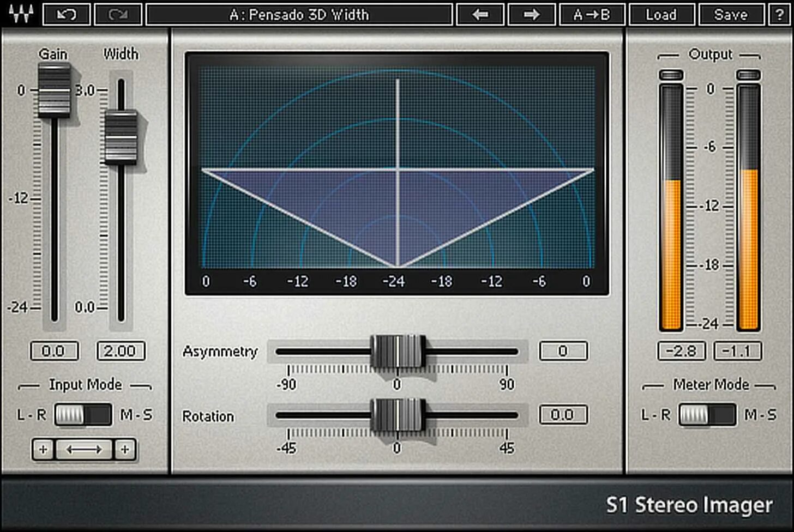Open the Load menu
The image size is (794, 532).
tap(661, 14)
